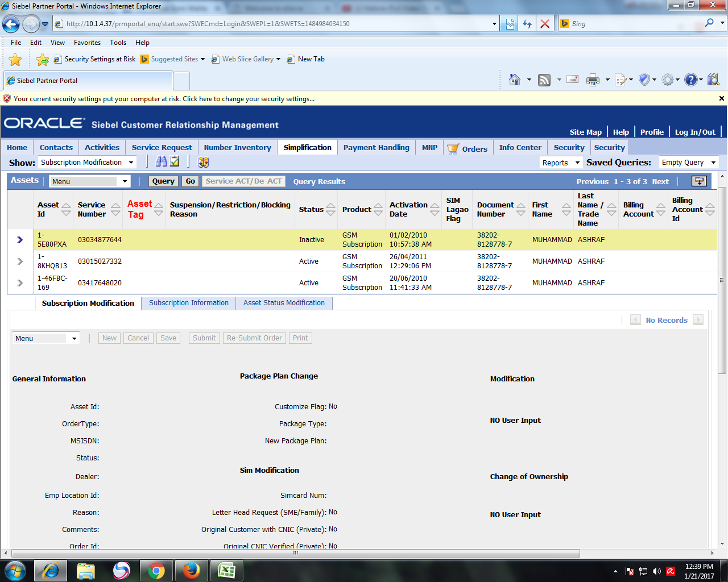Click the Query button
Image resolution: width=728 pixels, height=582 pixels.
(x=163, y=181)
